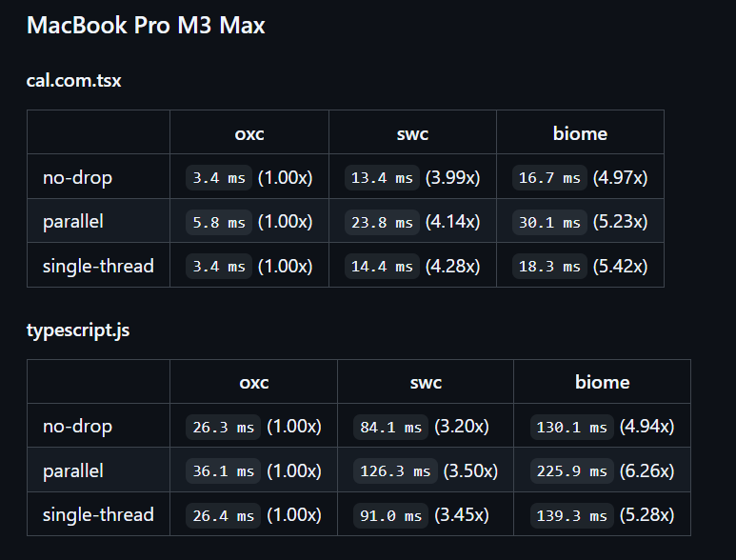Click the biome column header in typescript.js table
The height and width of the screenshot is (560, 736).
(602, 382)
